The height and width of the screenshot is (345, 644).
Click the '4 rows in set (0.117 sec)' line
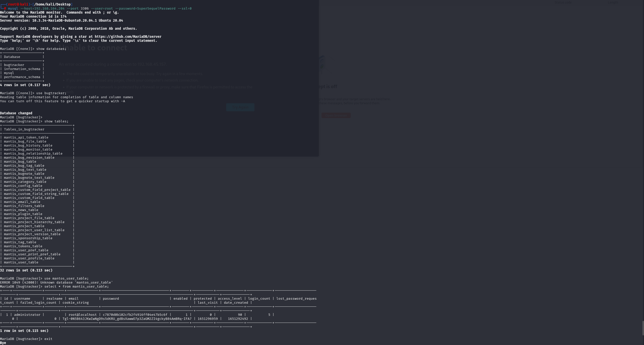click(25, 85)
